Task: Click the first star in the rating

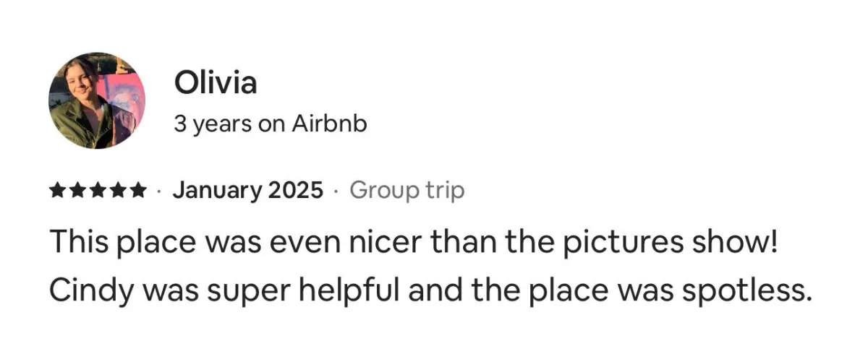Action: click(58, 191)
